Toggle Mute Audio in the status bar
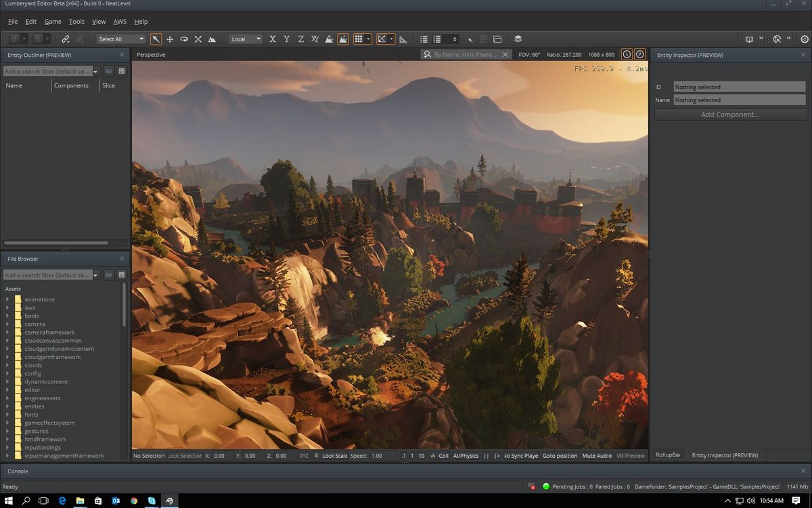 597,456
